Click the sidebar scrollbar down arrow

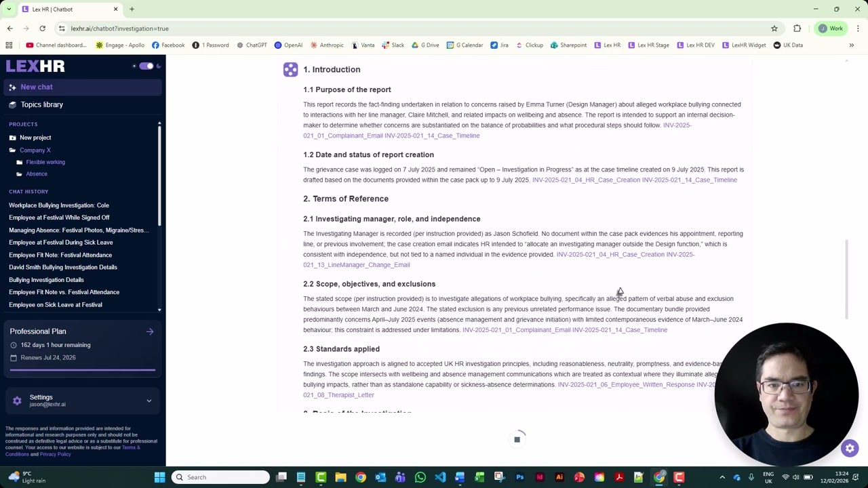point(159,310)
